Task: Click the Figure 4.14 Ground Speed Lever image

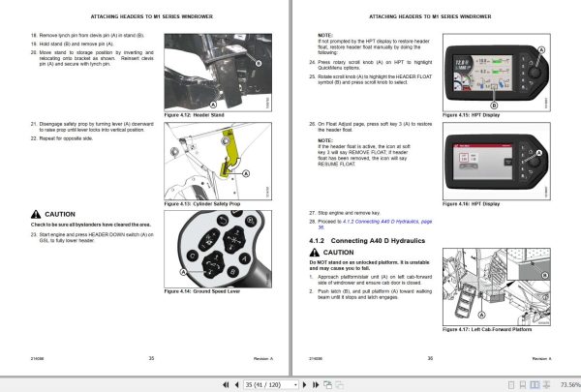Action: click(218, 249)
